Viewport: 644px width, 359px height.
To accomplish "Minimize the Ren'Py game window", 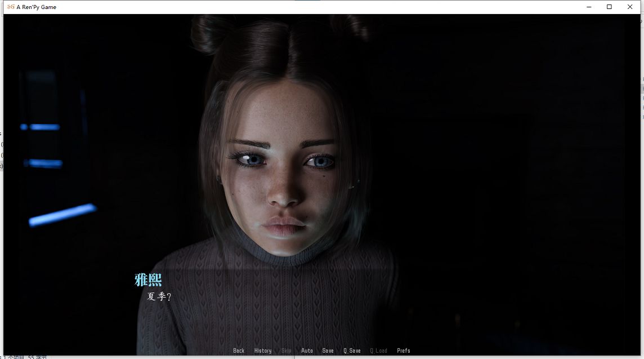I will [x=588, y=7].
